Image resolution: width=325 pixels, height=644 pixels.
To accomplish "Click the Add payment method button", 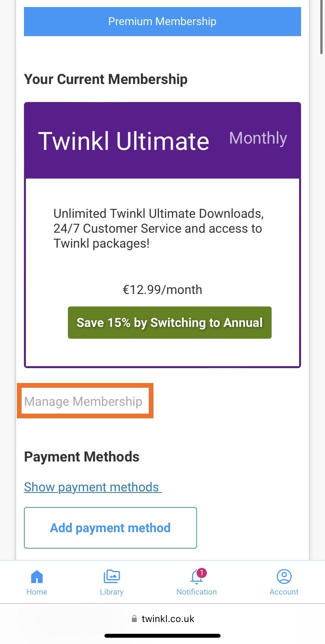I will coord(110,528).
